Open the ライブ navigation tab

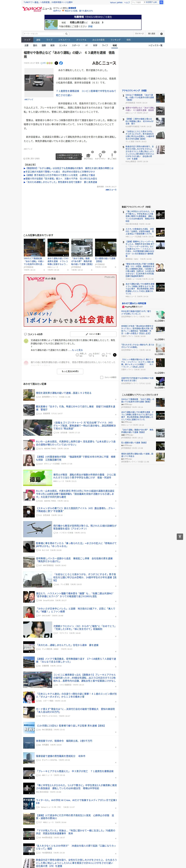[49, 40]
